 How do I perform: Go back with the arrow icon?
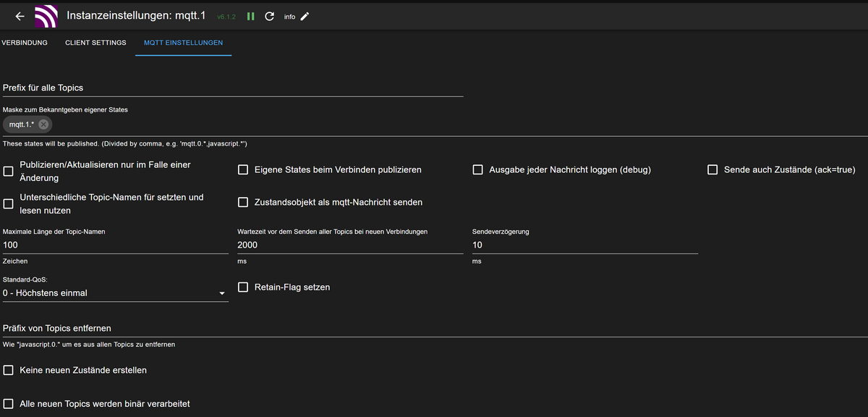20,16
